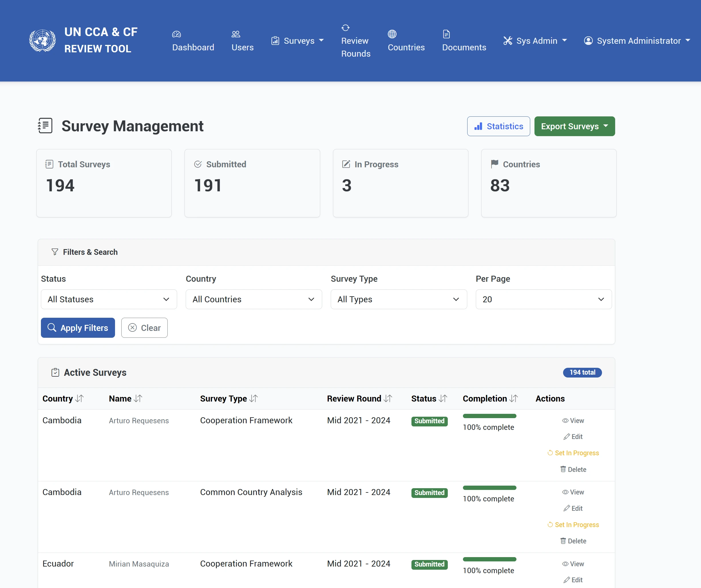The height and width of the screenshot is (588, 701).
Task: Click the Review Rounds refresh icon
Action: [346, 27]
